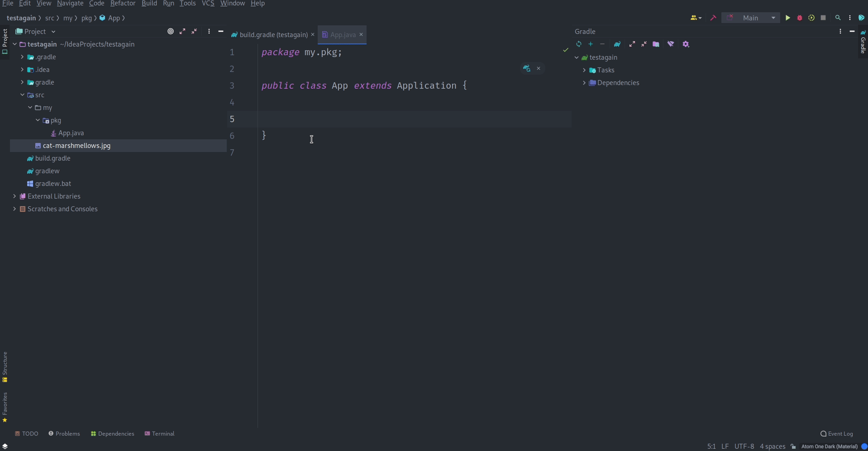Open TODO tool window
The image size is (868, 451).
[x=26, y=433]
